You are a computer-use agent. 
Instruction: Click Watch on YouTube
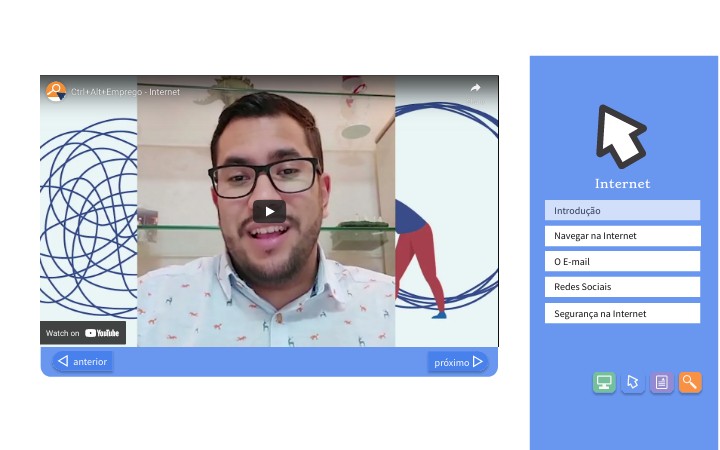click(83, 333)
